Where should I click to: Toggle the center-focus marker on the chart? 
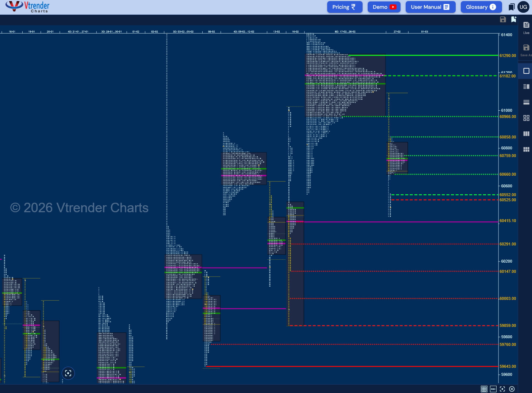pos(502,389)
